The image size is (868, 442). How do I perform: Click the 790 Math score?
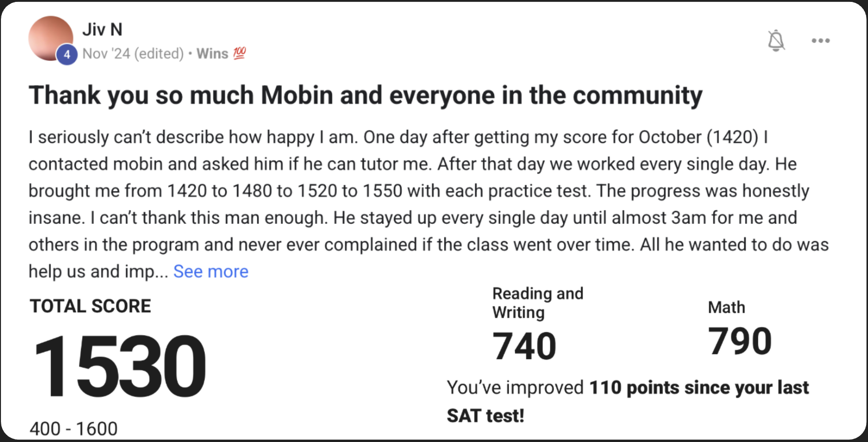tap(739, 341)
